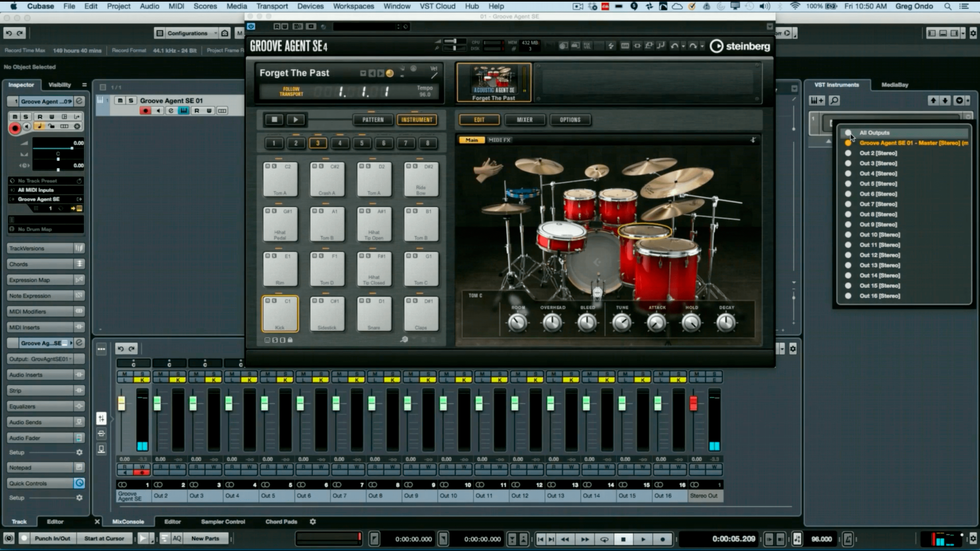980x551 pixels.
Task: Expand the Audio Sends inspector section
Action: [45, 422]
